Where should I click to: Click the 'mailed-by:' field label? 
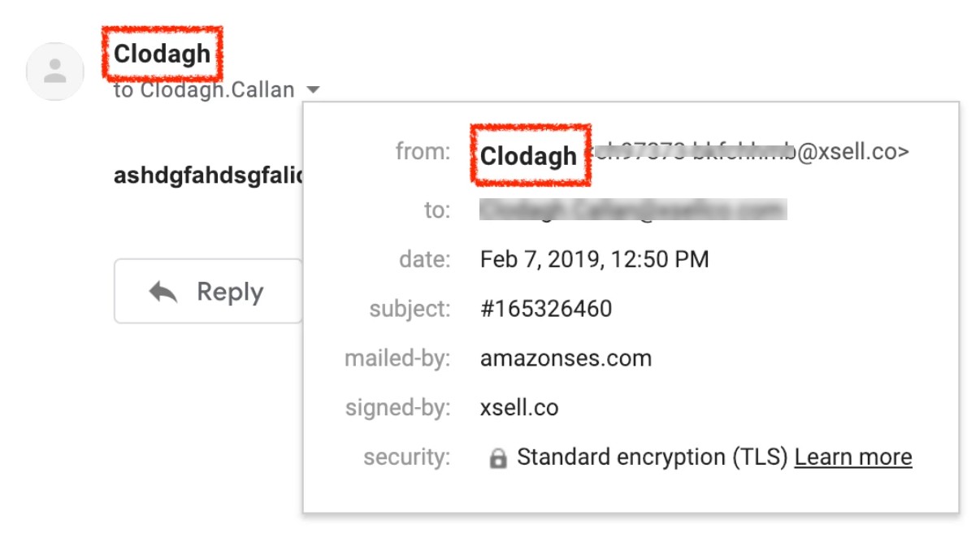coord(397,358)
